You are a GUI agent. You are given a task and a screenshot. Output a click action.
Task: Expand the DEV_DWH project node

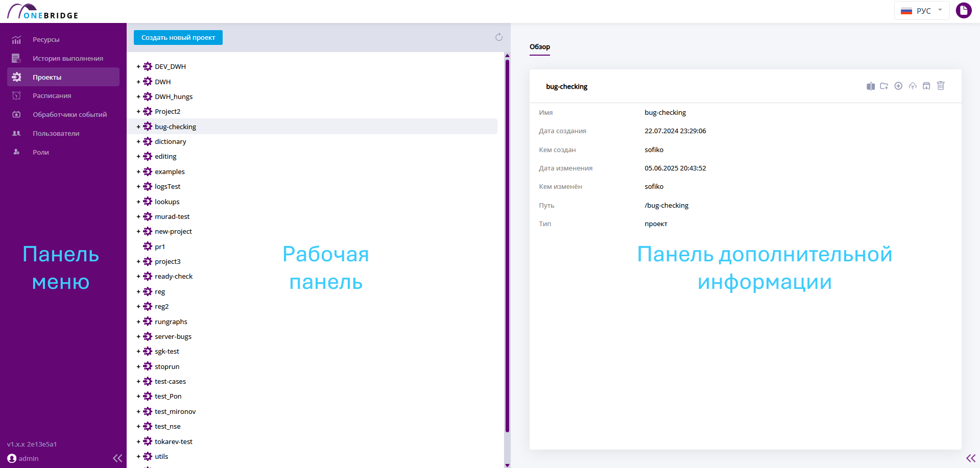tap(138, 67)
